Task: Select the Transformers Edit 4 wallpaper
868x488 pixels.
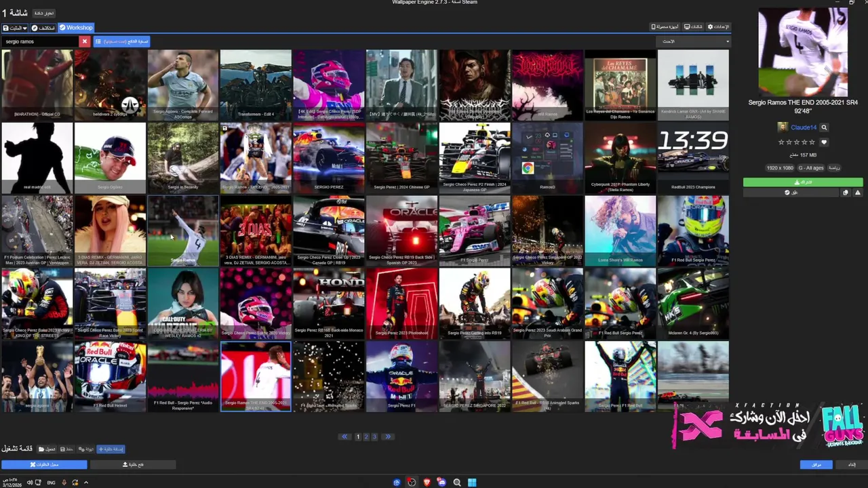Action: point(256,85)
